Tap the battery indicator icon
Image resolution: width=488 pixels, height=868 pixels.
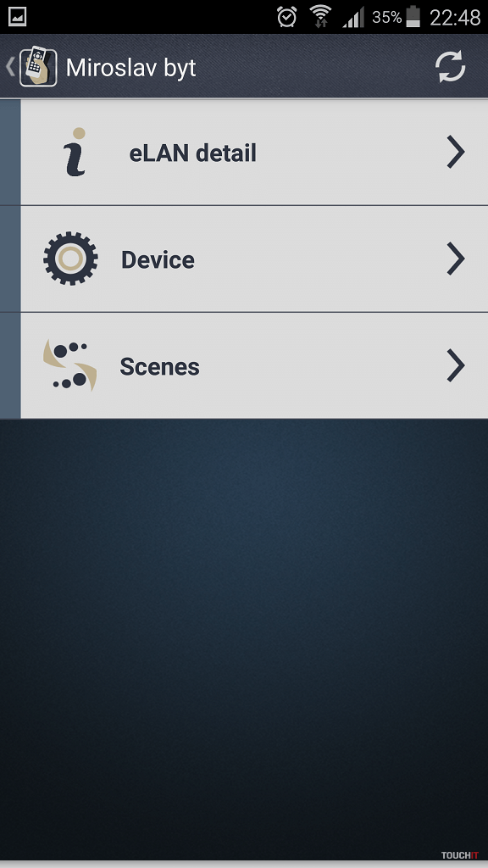click(x=413, y=17)
